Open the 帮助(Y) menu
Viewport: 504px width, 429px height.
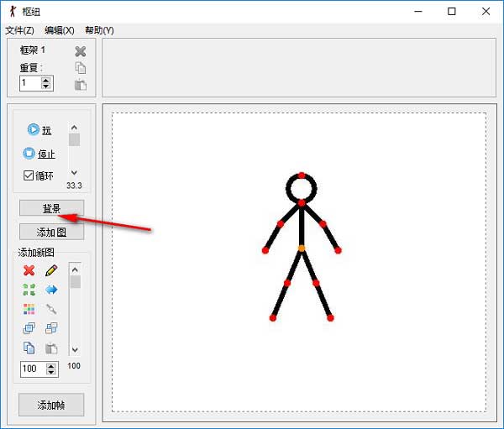pos(99,30)
